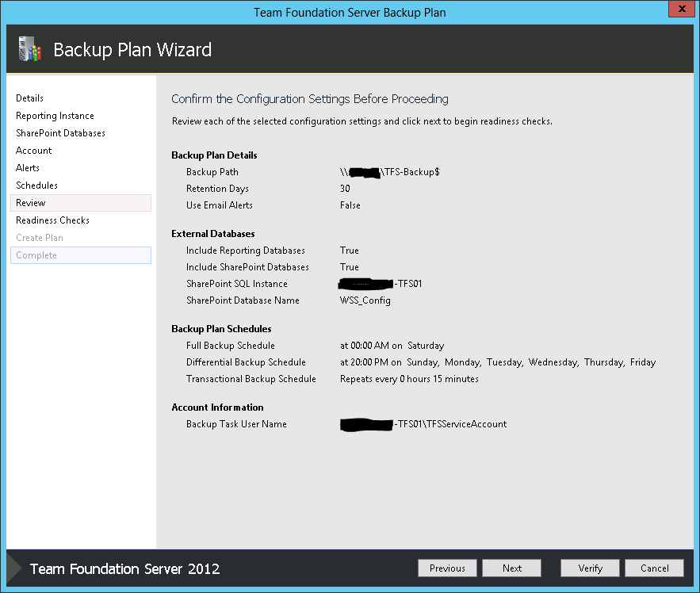Click the Team Foundation Server 2012 footer text
The height and width of the screenshot is (593, 700).
[x=125, y=569]
